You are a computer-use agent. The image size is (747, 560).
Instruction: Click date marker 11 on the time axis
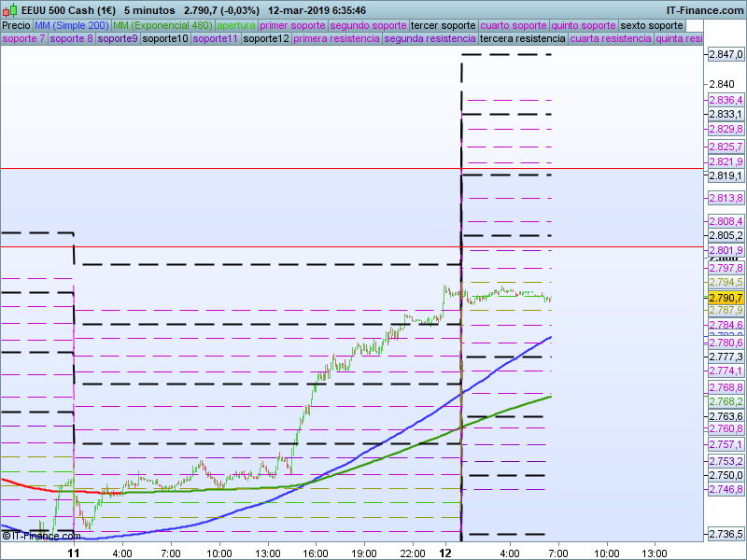coord(74,553)
